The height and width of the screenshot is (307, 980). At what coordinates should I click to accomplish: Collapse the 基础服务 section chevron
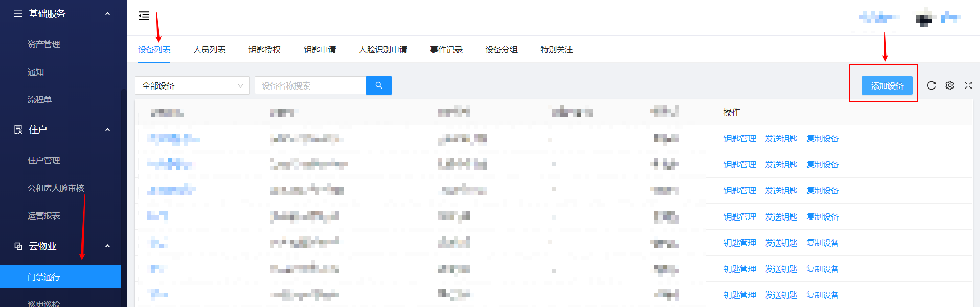pyautogui.click(x=107, y=13)
